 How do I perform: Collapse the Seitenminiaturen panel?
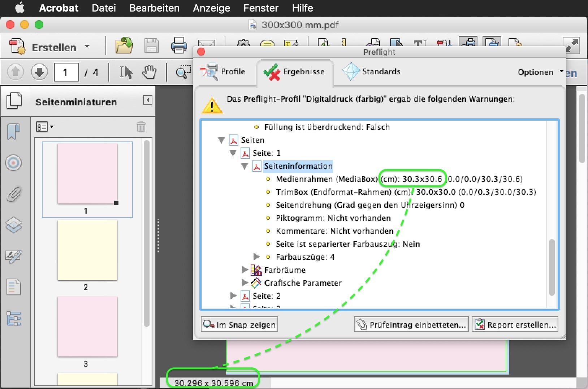pos(147,100)
